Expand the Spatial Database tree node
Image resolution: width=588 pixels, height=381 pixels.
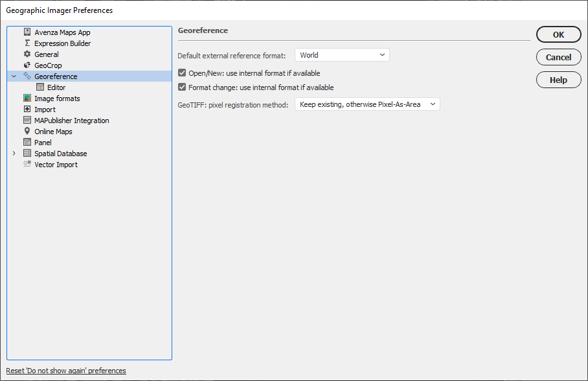pyautogui.click(x=14, y=153)
